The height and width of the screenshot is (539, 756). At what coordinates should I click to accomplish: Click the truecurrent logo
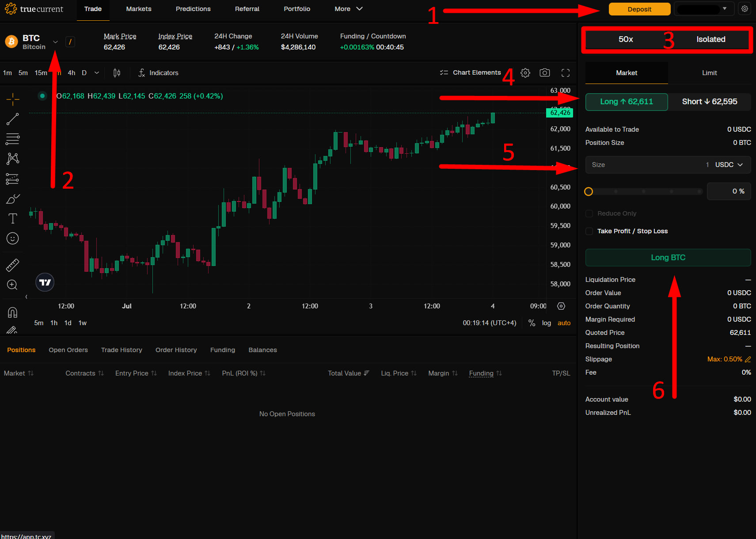pos(34,9)
